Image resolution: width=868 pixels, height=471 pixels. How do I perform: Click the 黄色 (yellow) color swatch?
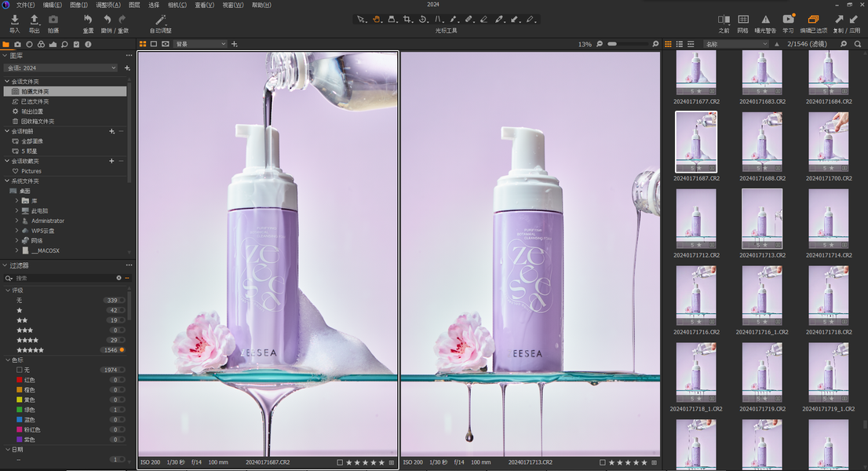(x=20, y=400)
